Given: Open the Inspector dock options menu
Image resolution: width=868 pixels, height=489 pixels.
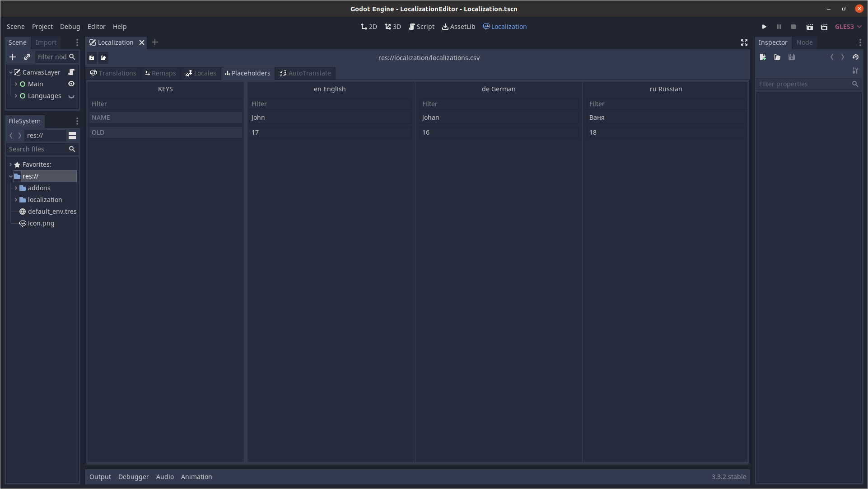Looking at the screenshot, I should click(x=860, y=42).
